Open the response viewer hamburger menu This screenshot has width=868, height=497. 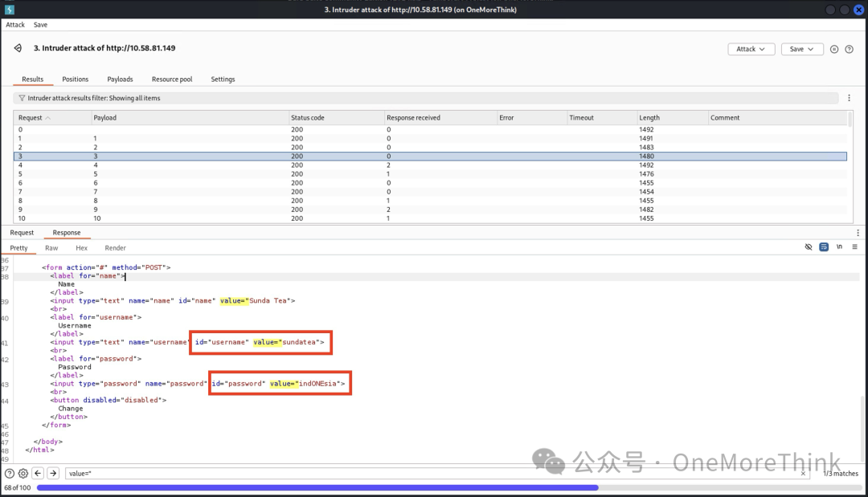coord(854,247)
